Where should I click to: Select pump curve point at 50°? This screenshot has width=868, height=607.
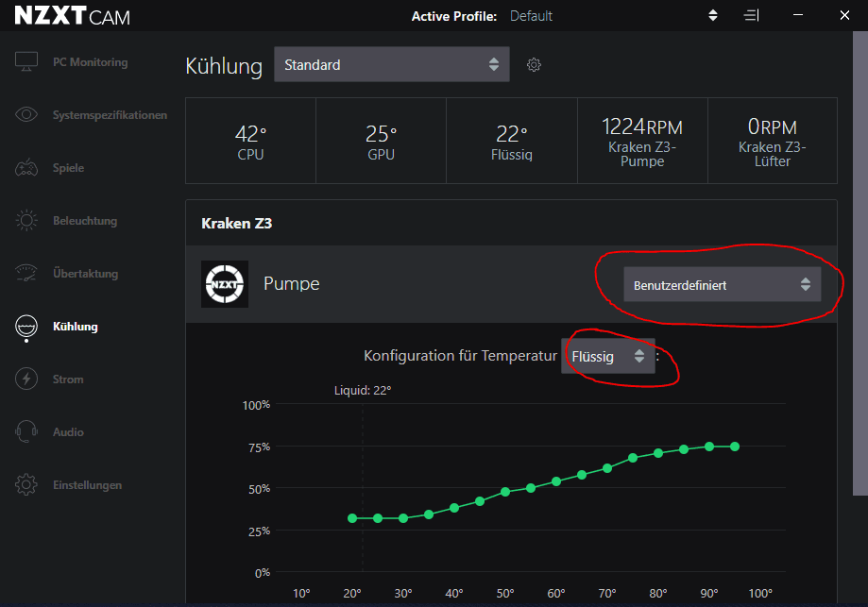coord(505,491)
